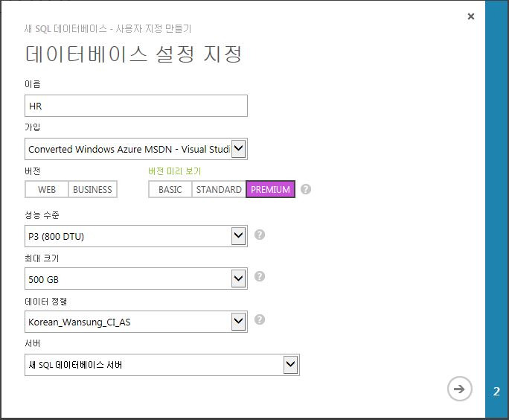Viewport: 509px width, 420px height.
Task: Show help for performance level
Action: pos(260,235)
